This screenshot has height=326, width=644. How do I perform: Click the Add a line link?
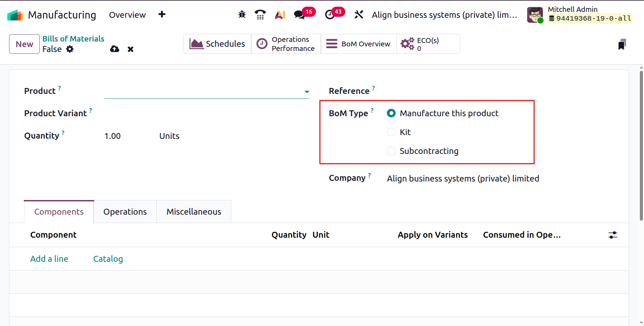(x=49, y=259)
